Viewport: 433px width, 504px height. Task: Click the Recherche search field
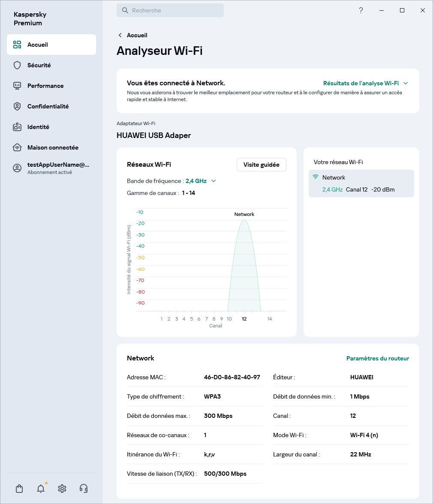pyautogui.click(x=170, y=10)
